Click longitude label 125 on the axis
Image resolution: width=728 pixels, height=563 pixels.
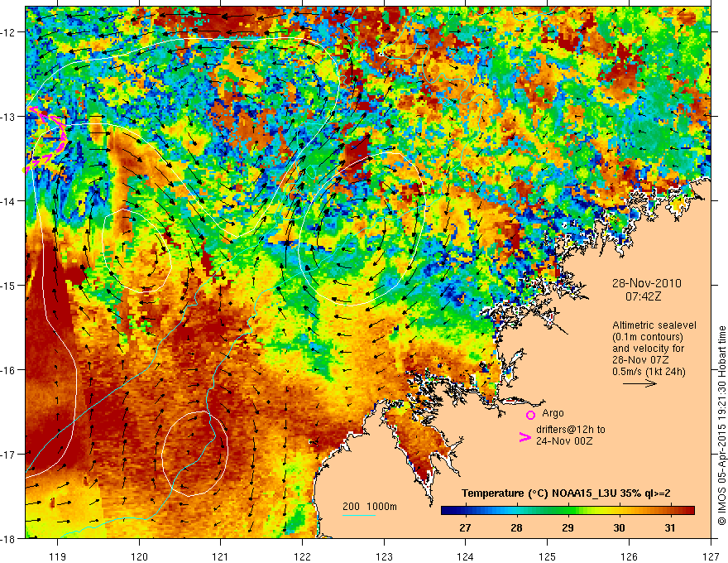[548, 556]
